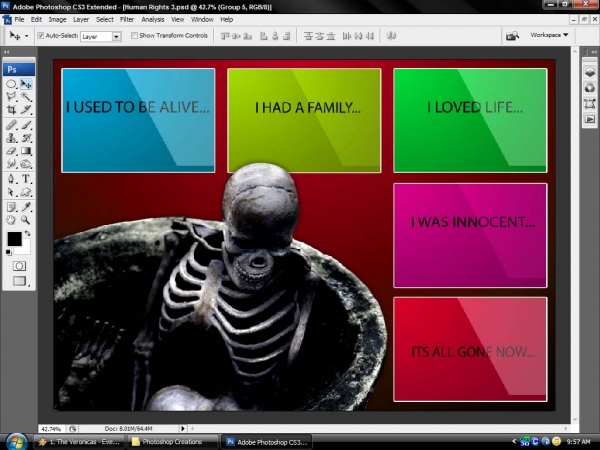Open Photoshop Creations folder in taskbar
Image resolution: width=600 pixels, height=450 pixels.
(x=173, y=442)
